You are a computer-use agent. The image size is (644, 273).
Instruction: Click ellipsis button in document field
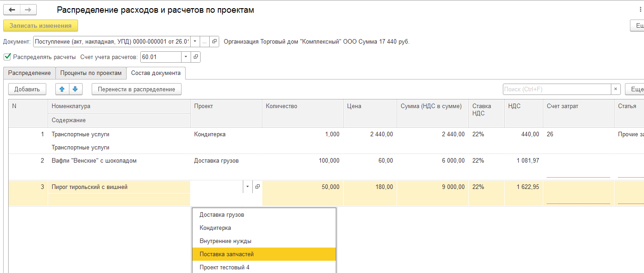(x=205, y=42)
